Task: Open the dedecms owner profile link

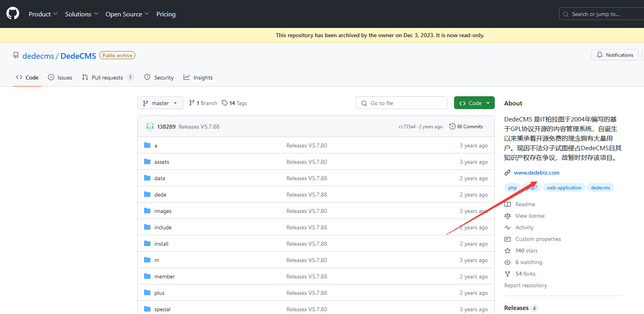Action: [x=38, y=56]
